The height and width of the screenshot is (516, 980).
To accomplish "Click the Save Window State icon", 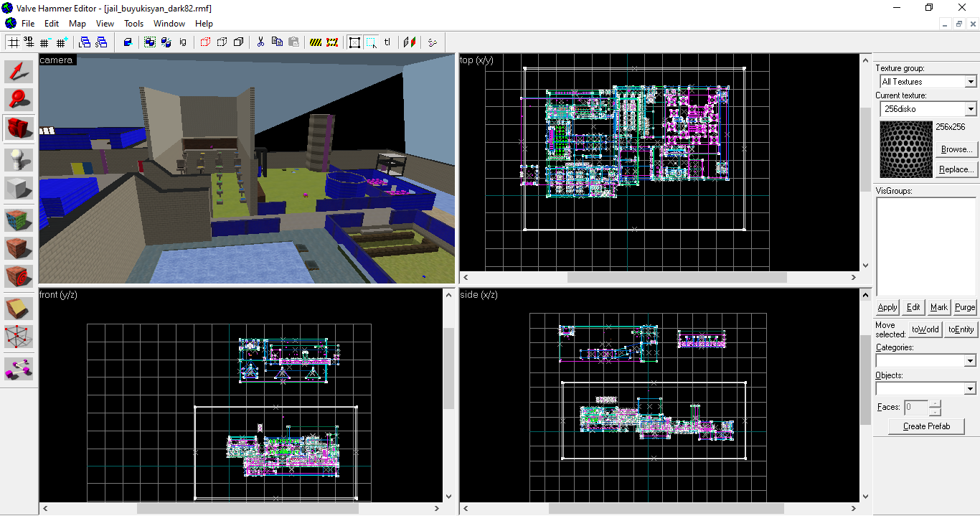I will [101, 42].
